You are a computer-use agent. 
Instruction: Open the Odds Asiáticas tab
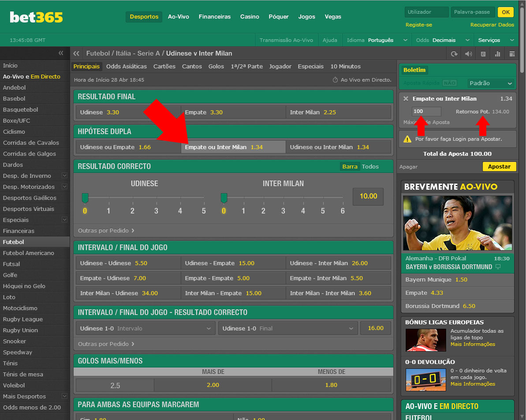pos(127,67)
